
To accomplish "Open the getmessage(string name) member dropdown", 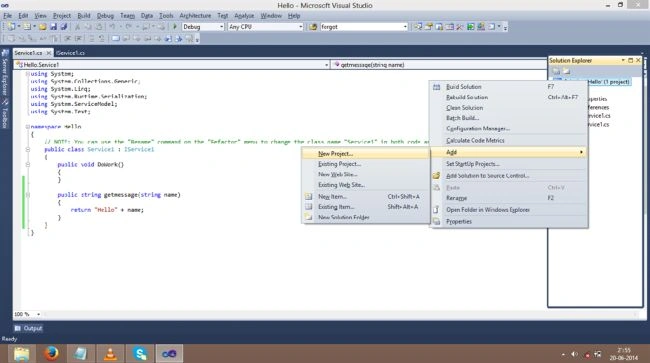I will pyautogui.click(x=439, y=65).
